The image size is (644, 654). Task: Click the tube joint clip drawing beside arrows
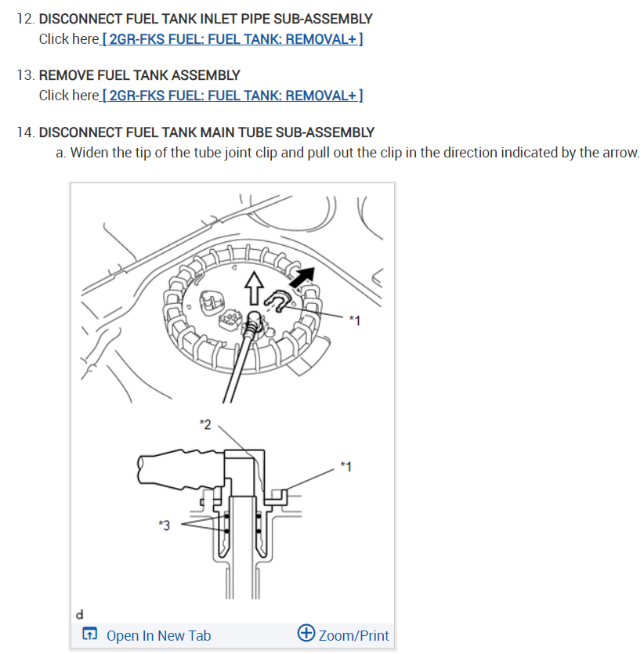[x=277, y=301]
